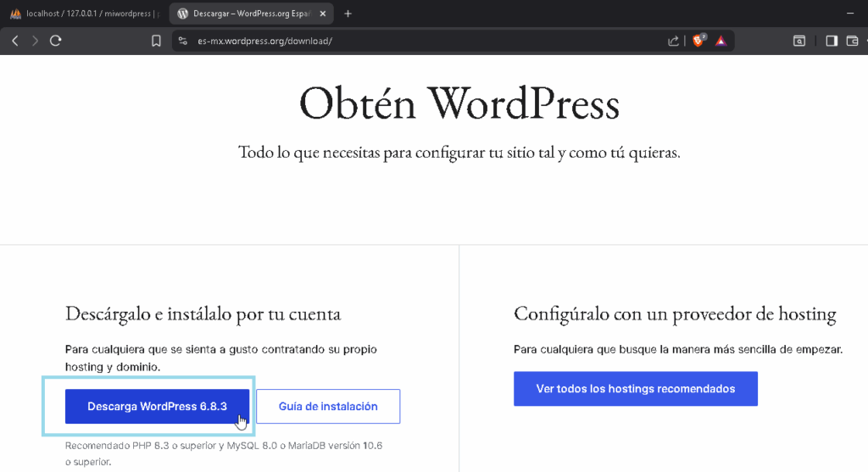Minimize the browser window
The width and height of the screenshot is (868, 472).
point(850,14)
